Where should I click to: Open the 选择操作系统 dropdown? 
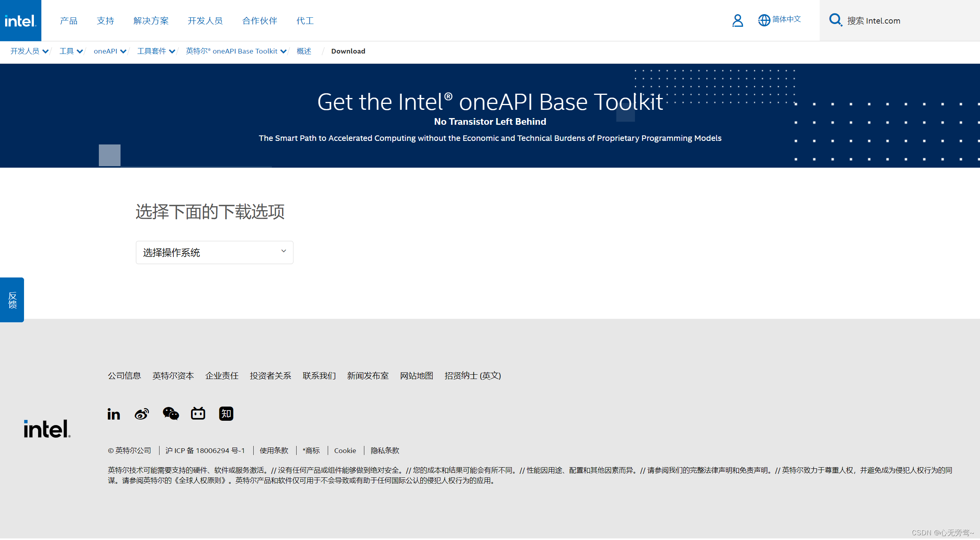214,252
